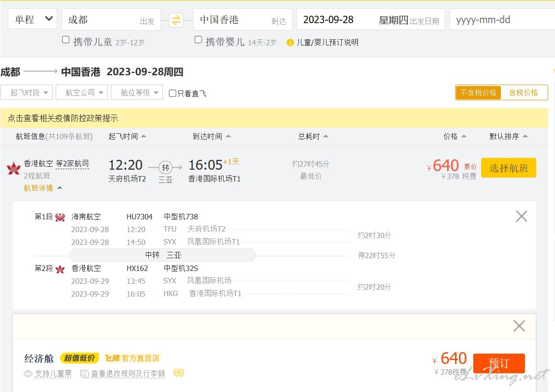Open 查看退改规则及行李额 link
Viewport: 555px width, 392px height.
(128, 374)
